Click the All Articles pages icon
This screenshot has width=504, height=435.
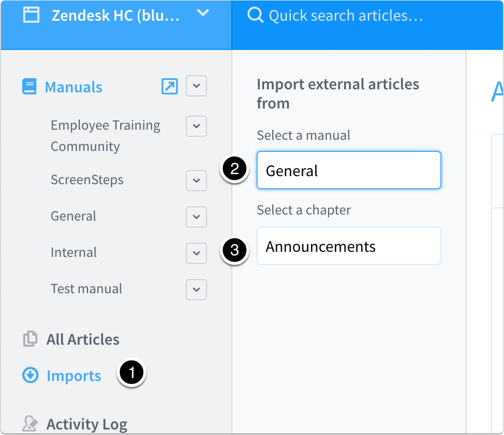pos(30,339)
